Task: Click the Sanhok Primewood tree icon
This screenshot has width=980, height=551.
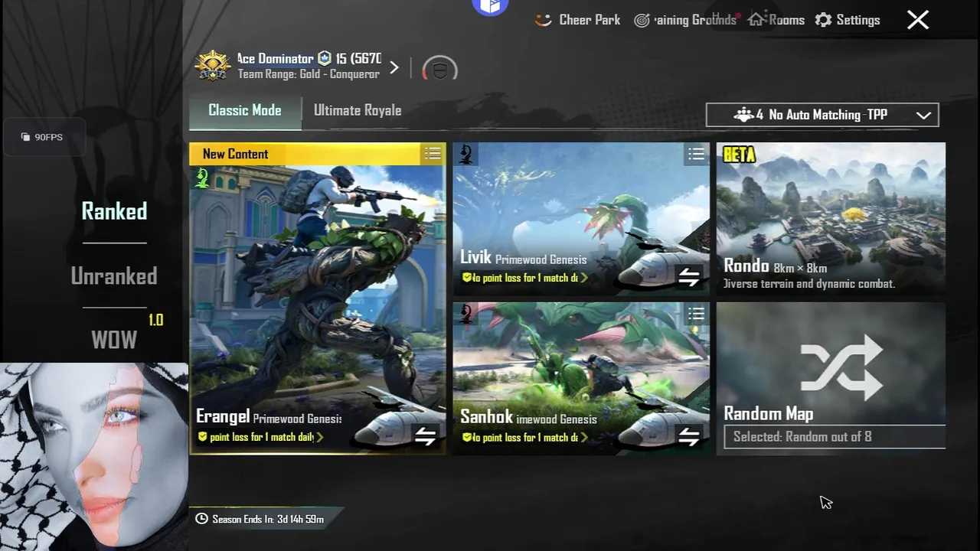Action: (x=465, y=314)
